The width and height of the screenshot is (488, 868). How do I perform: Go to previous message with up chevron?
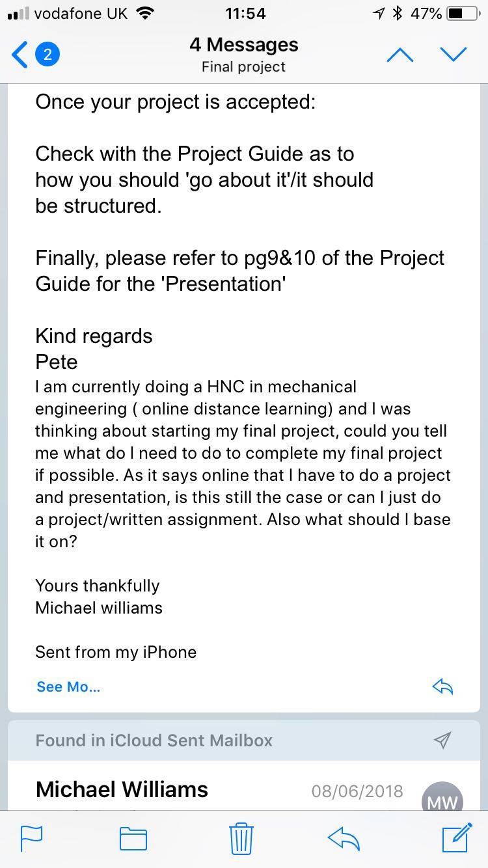coord(400,55)
